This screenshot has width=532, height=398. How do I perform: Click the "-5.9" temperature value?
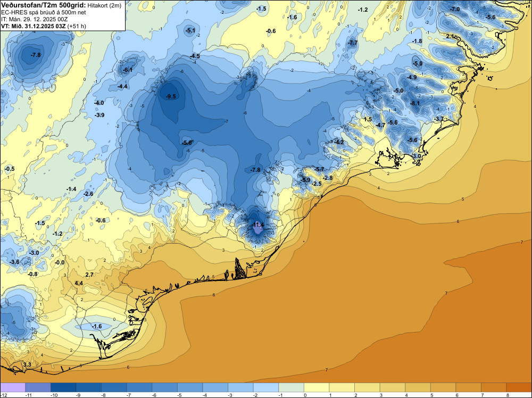(305, 180)
